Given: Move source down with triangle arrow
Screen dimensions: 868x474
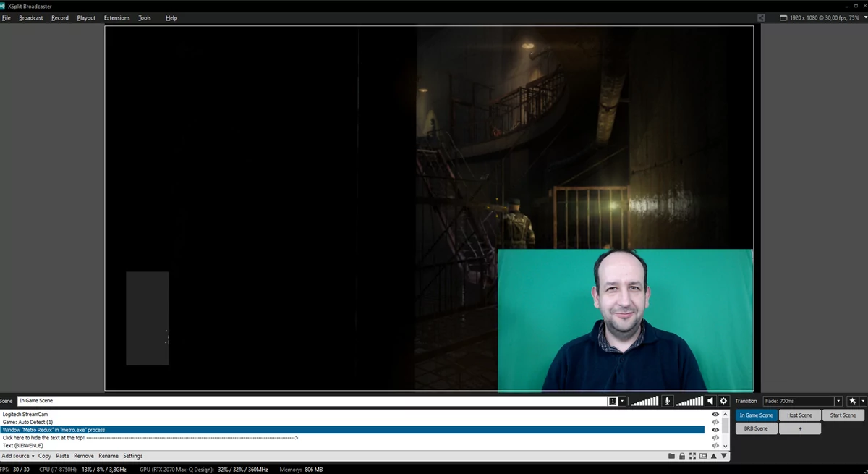Looking at the screenshot, I should click(x=723, y=456).
